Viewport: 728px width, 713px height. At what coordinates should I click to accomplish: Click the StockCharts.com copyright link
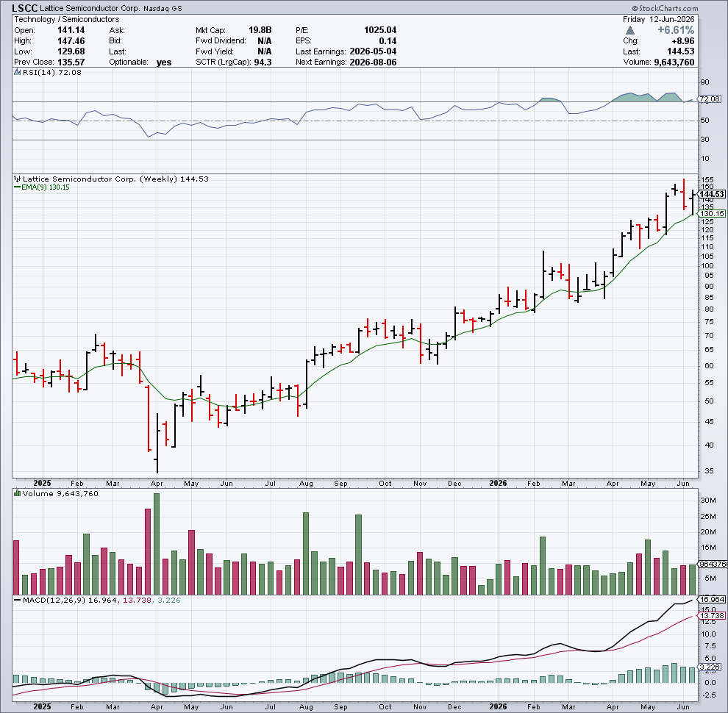[665, 8]
